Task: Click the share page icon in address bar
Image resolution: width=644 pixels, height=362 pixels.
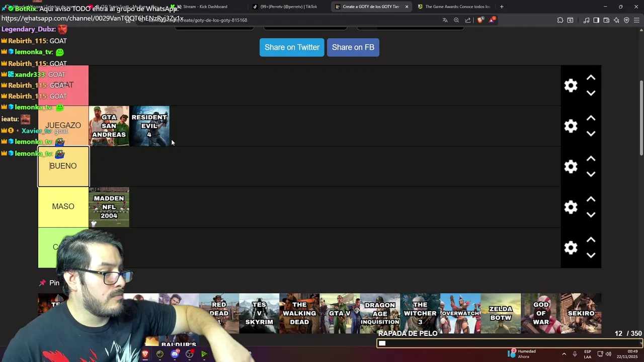Action: click(468, 20)
